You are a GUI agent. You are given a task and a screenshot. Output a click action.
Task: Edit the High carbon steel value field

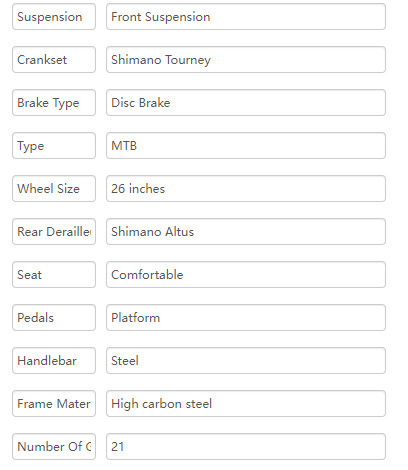246,404
